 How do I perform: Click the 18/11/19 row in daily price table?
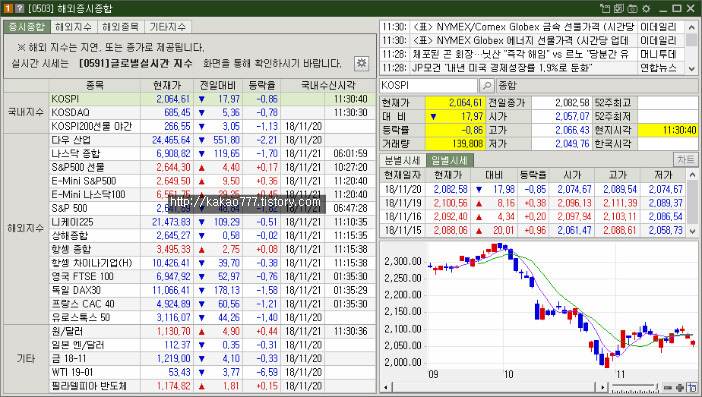click(533, 203)
